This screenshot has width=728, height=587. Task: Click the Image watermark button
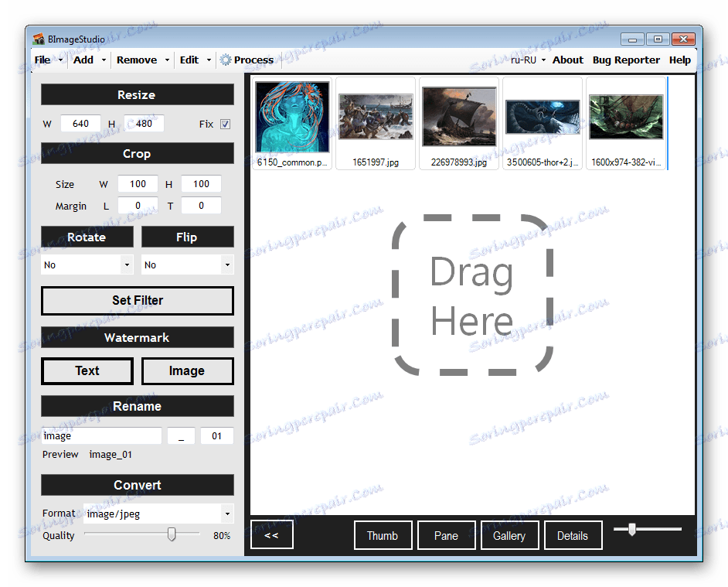[x=187, y=371]
